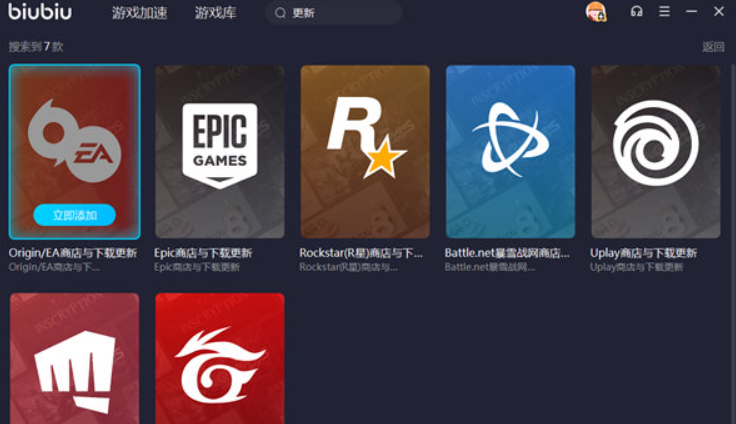736x424 pixels.
Task: Select the Origin/EA store card
Action: (74, 140)
